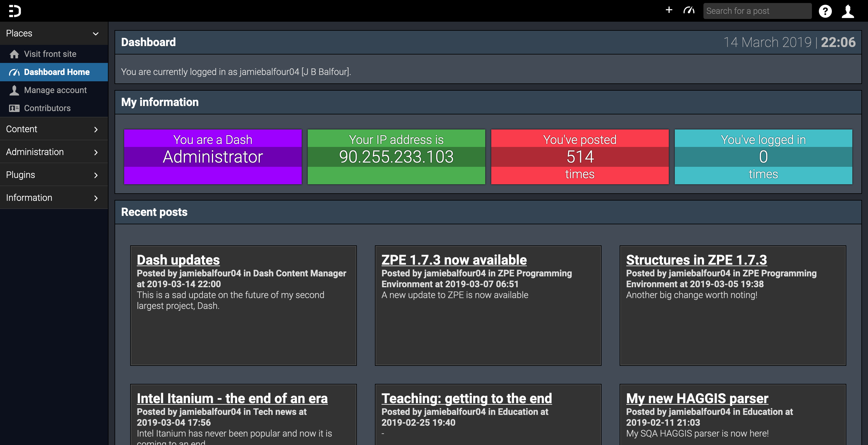Select Dashboard Home in sidebar
The height and width of the screenshot is (445, 868).
click(57, 72)
